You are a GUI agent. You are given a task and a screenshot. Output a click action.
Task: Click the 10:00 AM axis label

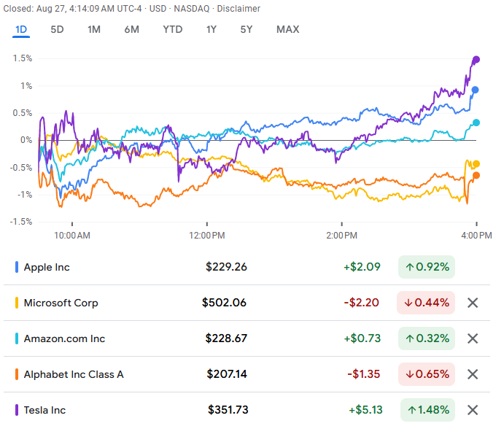coord(72,236)
